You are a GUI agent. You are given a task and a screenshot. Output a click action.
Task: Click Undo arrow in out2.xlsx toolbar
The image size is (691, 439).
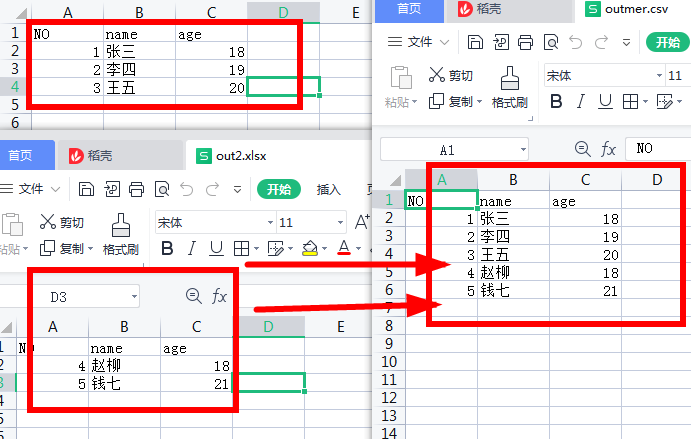(x=187, y=189)
